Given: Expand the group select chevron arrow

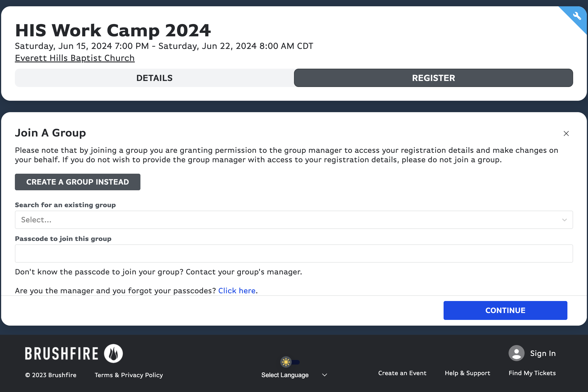Looking at the screenshot, I should point(564,220).
